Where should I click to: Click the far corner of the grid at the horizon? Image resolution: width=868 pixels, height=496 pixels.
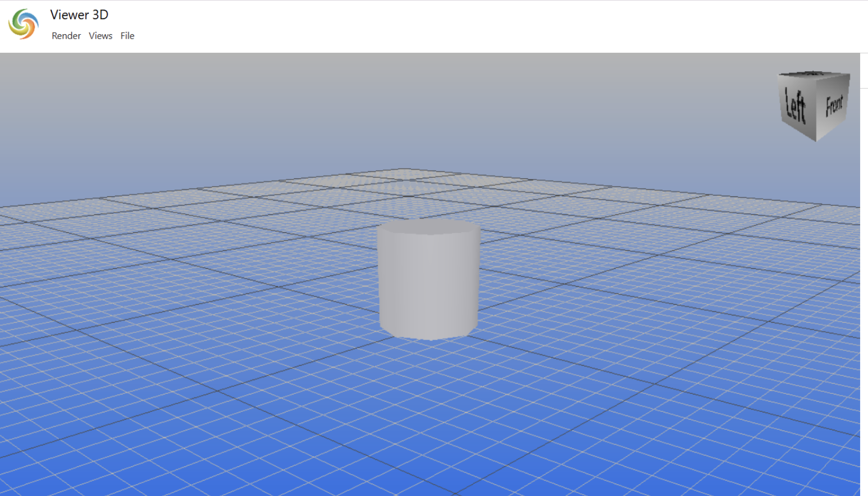pos(405,169)
